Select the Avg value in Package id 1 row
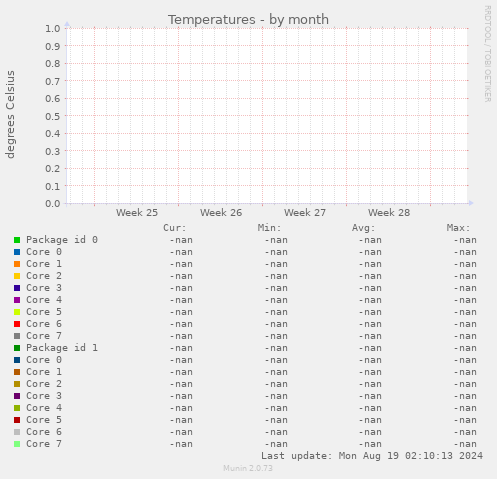 [370, 348]
